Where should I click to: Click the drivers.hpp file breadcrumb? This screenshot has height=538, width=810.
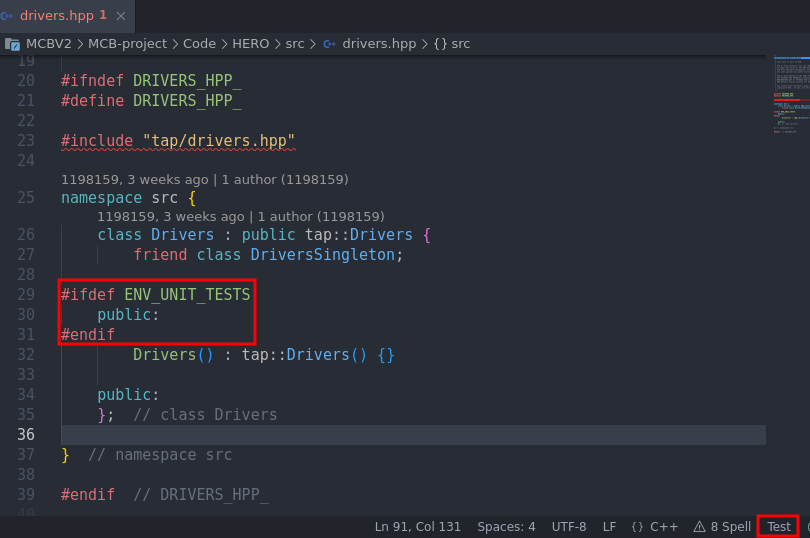tap(378, 44)
